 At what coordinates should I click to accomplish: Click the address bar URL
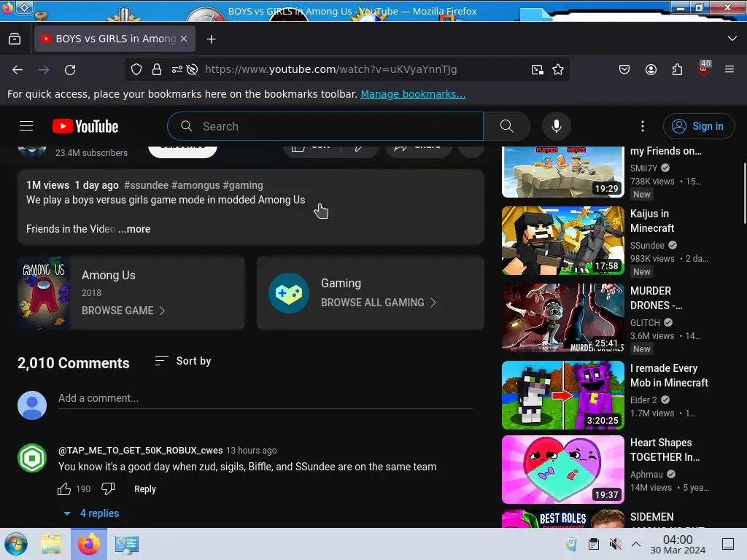point(330,69)
